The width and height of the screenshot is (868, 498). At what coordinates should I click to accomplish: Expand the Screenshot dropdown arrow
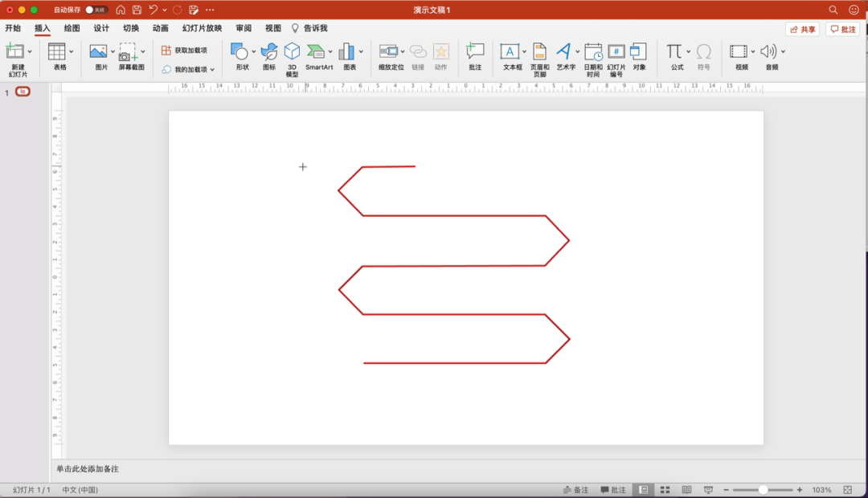point(143,52)
